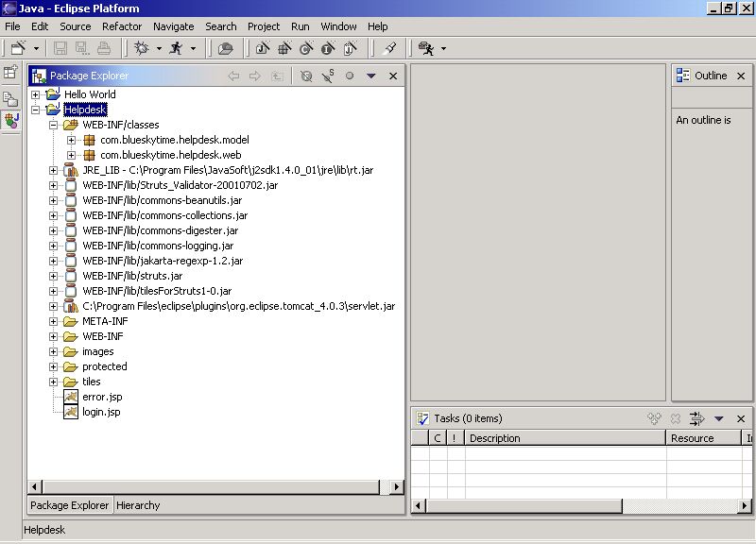
Task: Click the Package Explorer horizontal scrollbar right arrow
Action: 396,486
